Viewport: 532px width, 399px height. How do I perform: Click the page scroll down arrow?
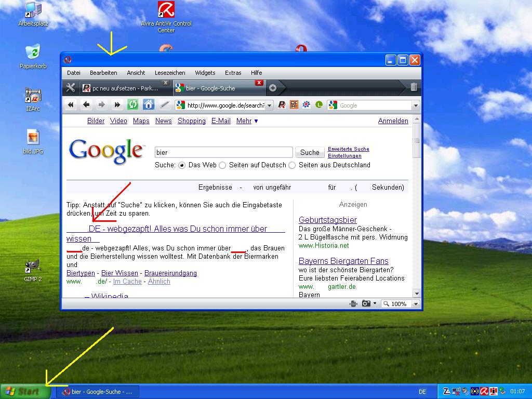[x=417, y=294]
